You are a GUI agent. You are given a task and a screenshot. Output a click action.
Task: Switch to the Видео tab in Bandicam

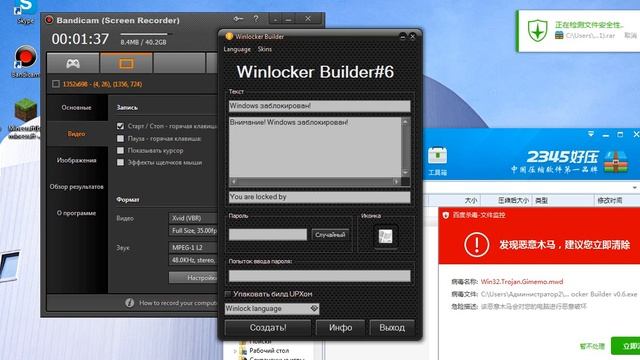point(77,134)
